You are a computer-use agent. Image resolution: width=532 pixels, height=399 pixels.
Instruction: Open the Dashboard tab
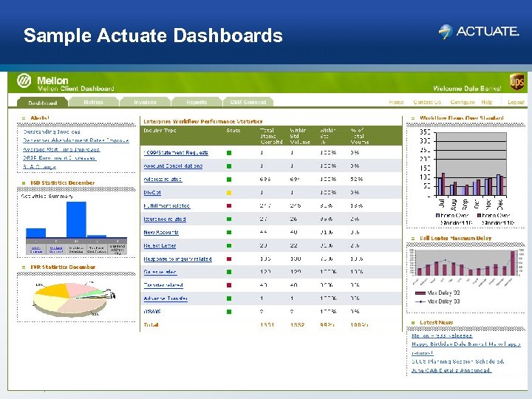42,103
